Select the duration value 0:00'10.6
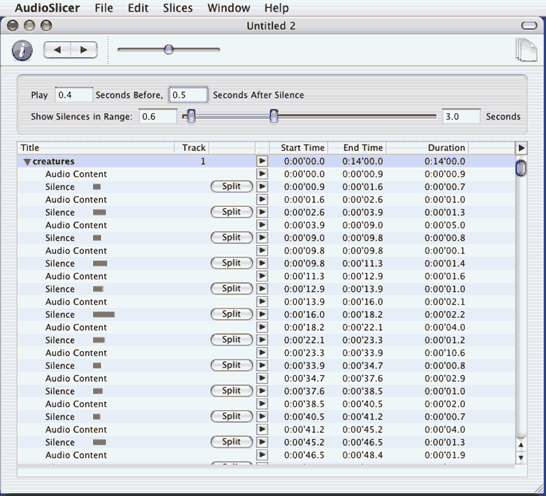This screenshot has width=546, height=496. (445, 353)
